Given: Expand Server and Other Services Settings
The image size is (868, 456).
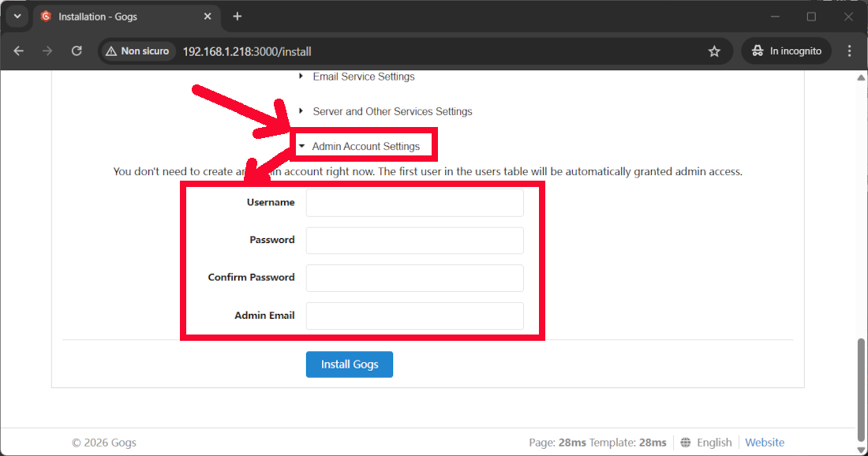Looking at the screenshot, I should (x=391, y=111).
